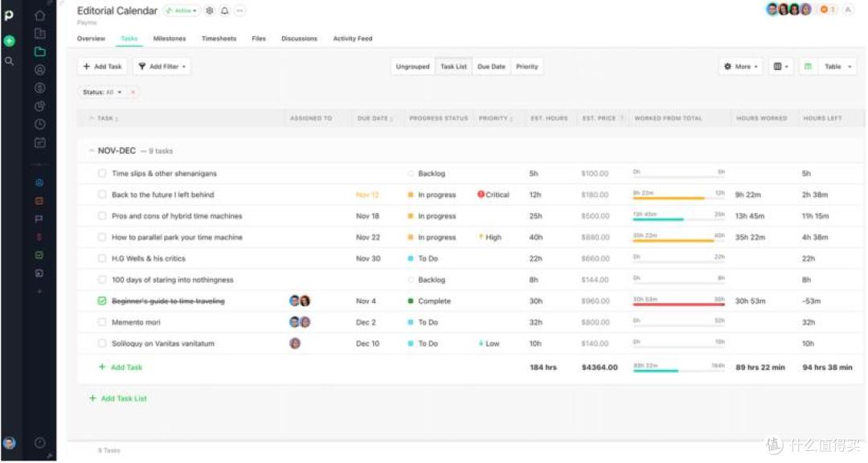Click the user avatar in sidebar bottom
The image size is (868, 463).
pos(10,443)
